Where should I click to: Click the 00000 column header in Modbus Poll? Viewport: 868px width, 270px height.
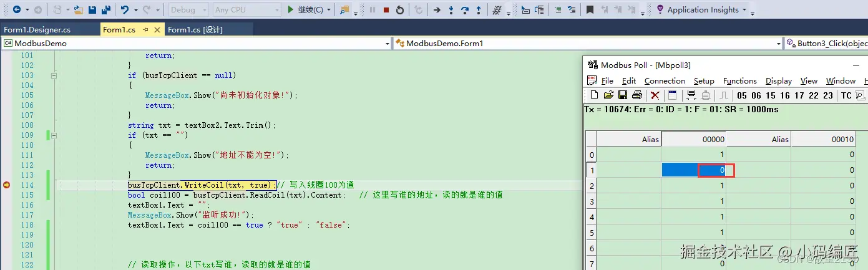pos(694,139)
